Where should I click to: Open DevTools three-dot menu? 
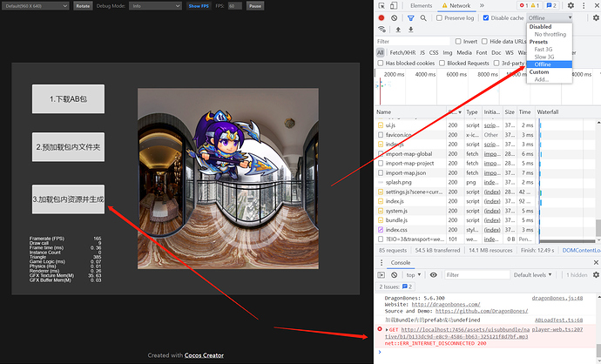click(584, 6)
